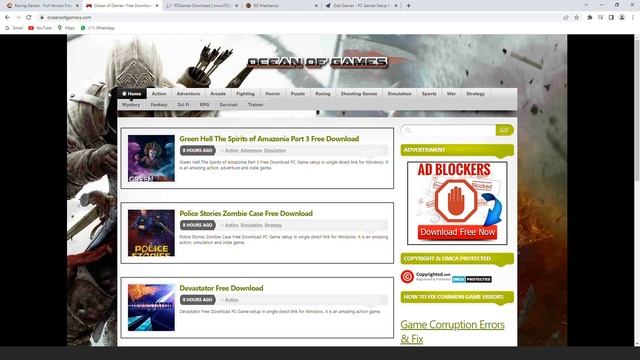Open a new tab with plus button
Screen dimensions: 640x360
[408, 6]
